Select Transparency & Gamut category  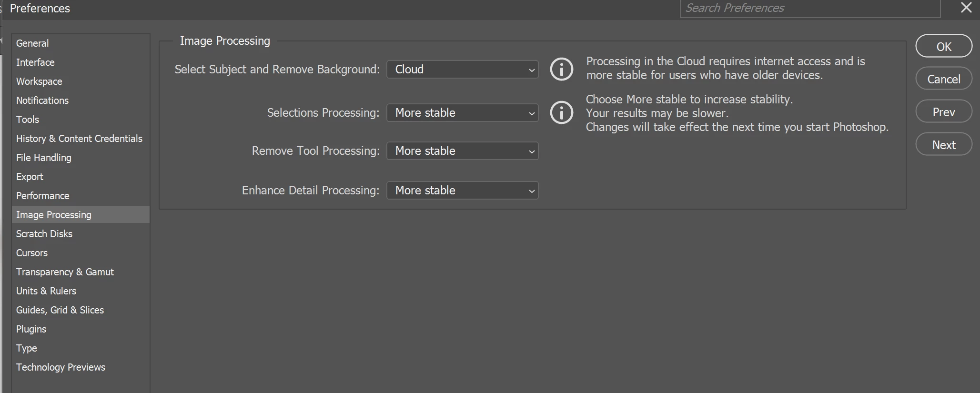65,272
